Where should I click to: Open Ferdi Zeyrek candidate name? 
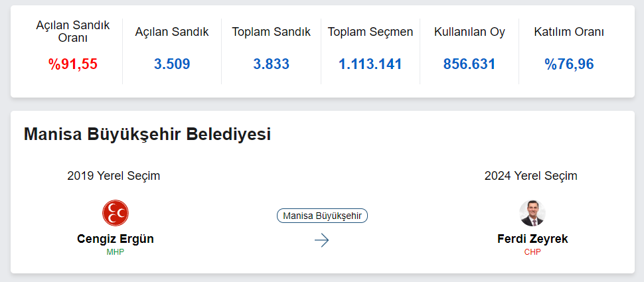click(532, 239)
